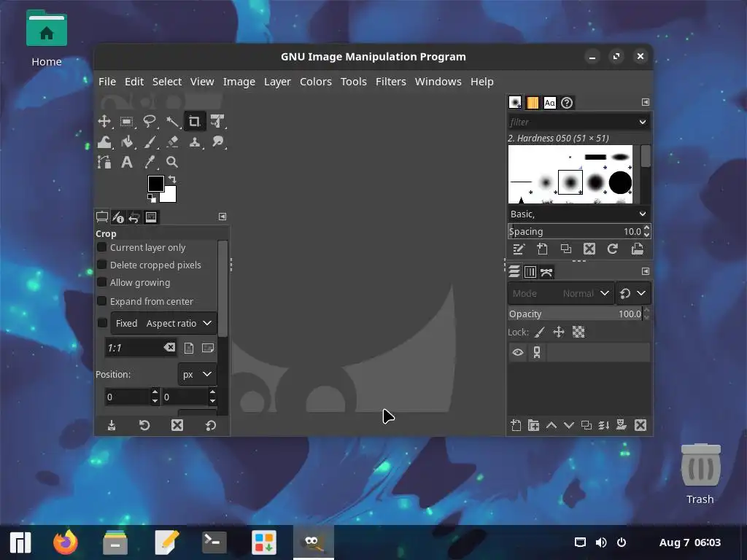Screen dimensions: 747x560
Task: Toggle Lock alpha channel checkerboard icon
Action: 578,332
